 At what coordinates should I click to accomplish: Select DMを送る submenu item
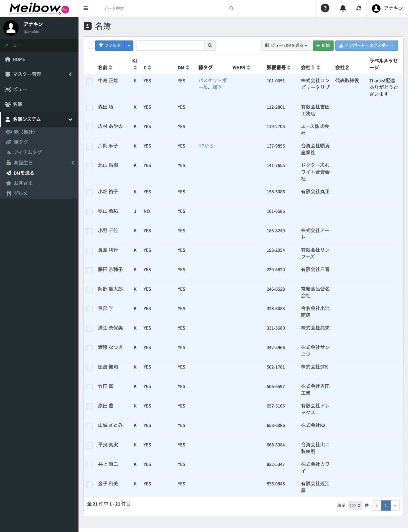(39, 173)
